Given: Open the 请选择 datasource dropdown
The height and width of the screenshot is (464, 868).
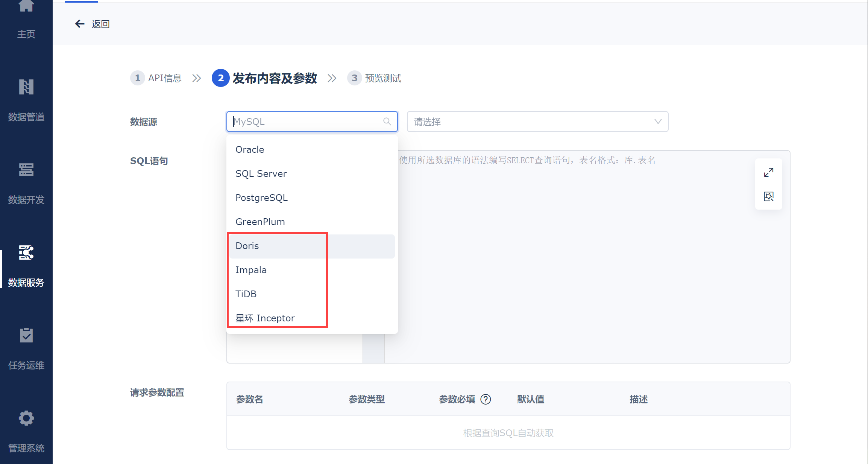Looking at the screenshot, I should [x=537, y=122].
